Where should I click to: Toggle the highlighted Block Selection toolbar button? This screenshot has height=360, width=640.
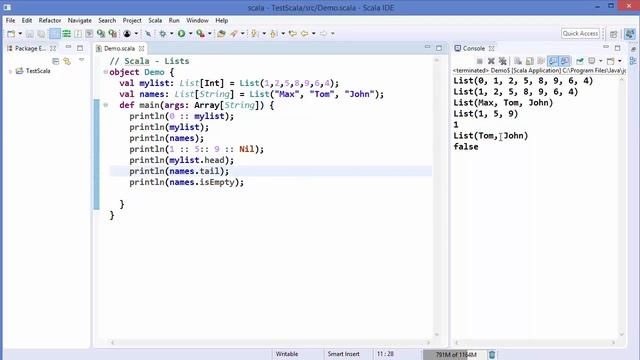pos(55,33)
